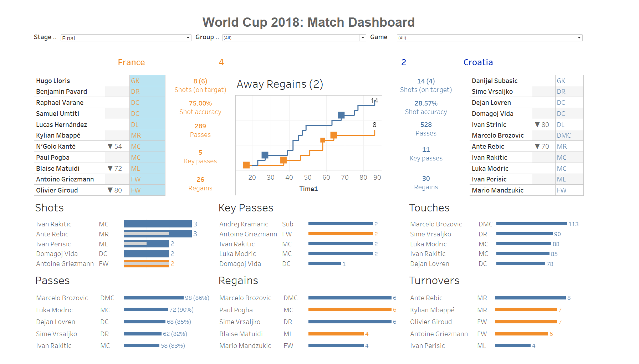Viewport: 639px width, 364px height.
Task: Select the orange square goal marker near minute 18
Action: (246, 165)
